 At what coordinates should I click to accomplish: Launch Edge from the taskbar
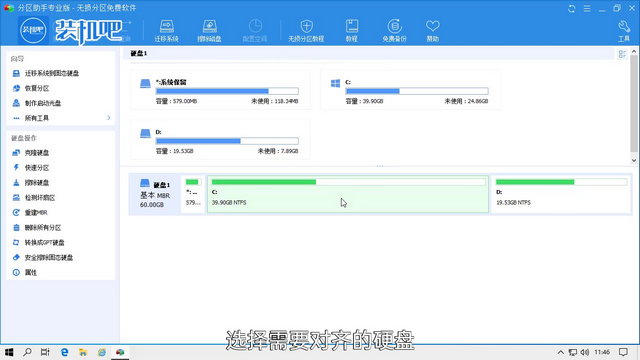pos(64,352)
